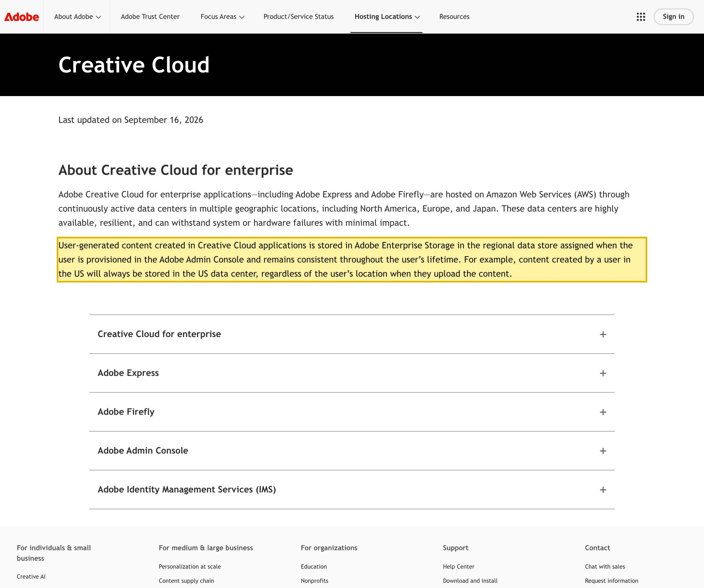
Task: Open the Creative AI footer link
Action: [31, 576]
